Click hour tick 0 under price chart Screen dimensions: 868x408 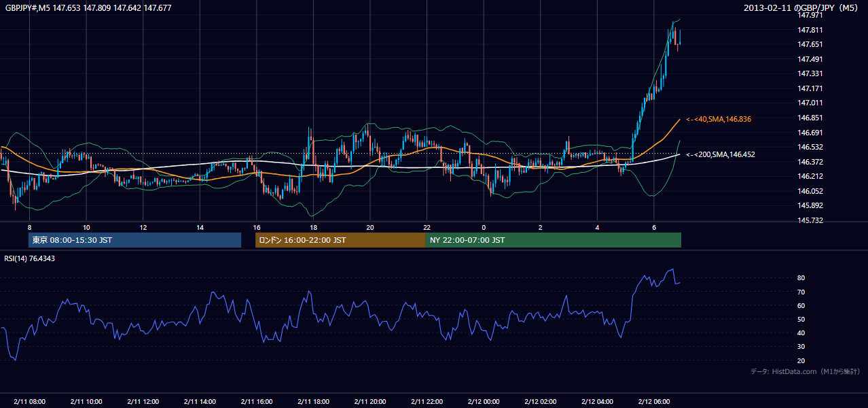click(484, 227)
